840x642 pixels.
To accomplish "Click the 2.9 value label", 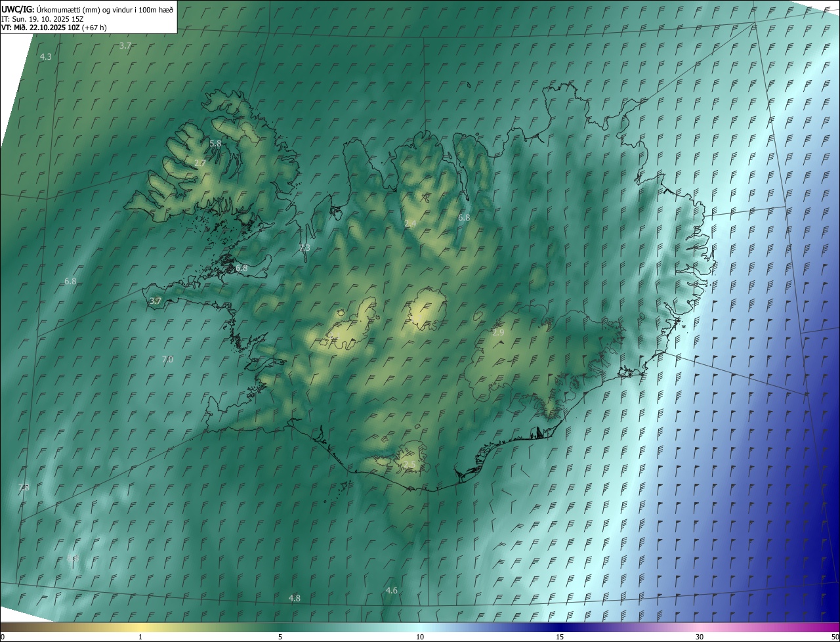I will [498, 333].
